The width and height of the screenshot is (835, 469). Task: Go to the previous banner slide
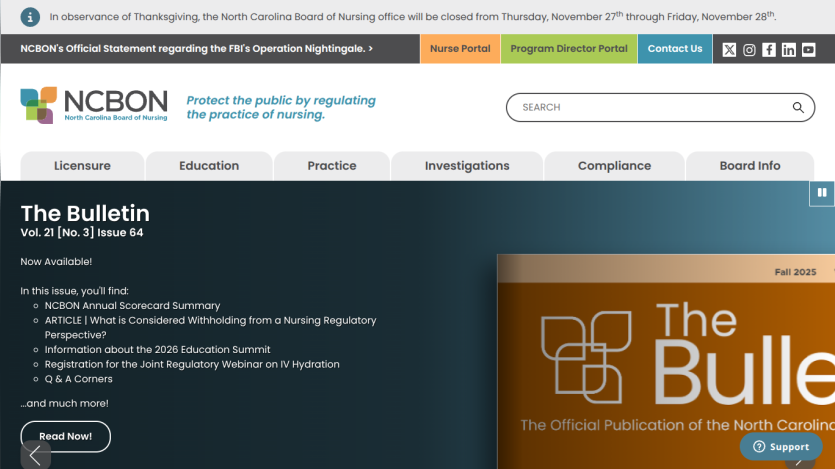click(x=36, y=455)
